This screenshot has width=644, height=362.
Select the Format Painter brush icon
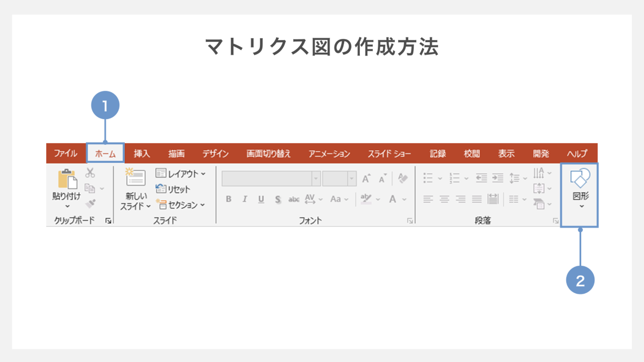pyautogui.click(x=90, y=204)
